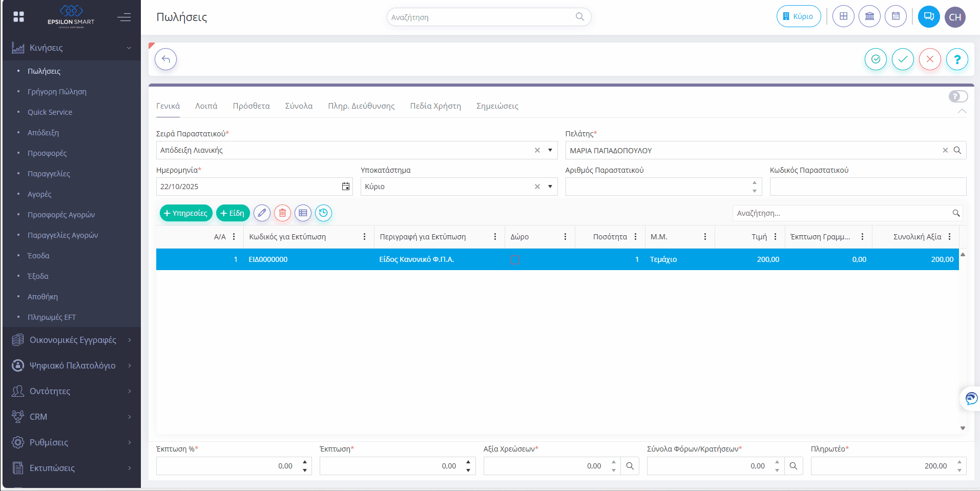This screenshot has width=980, height=491.
Task: Click the red cancel X button
Action: (x=929, y=59)
